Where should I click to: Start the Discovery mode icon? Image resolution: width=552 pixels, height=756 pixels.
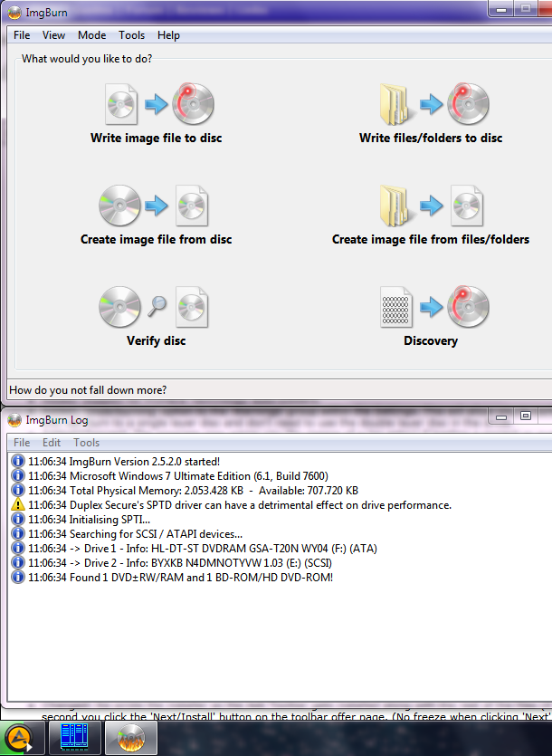431,306
